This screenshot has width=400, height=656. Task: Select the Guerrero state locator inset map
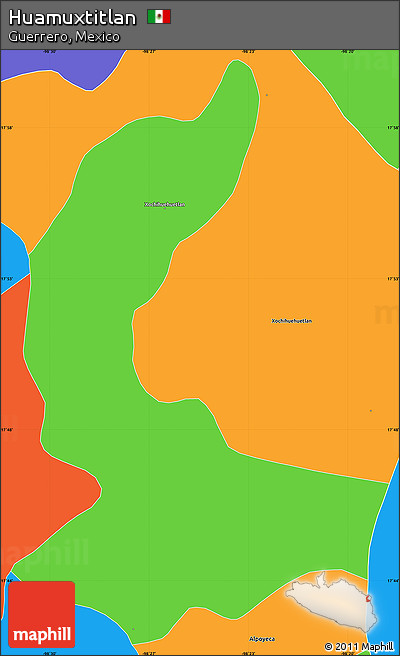[x=331, y=601]
